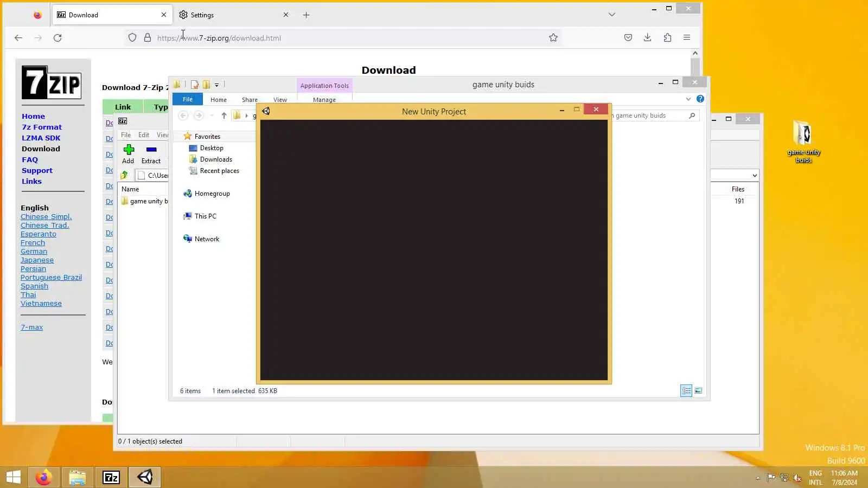868x488 pixels.
Task: Open the Home link on 7-zip site
Action: [33, 117]
